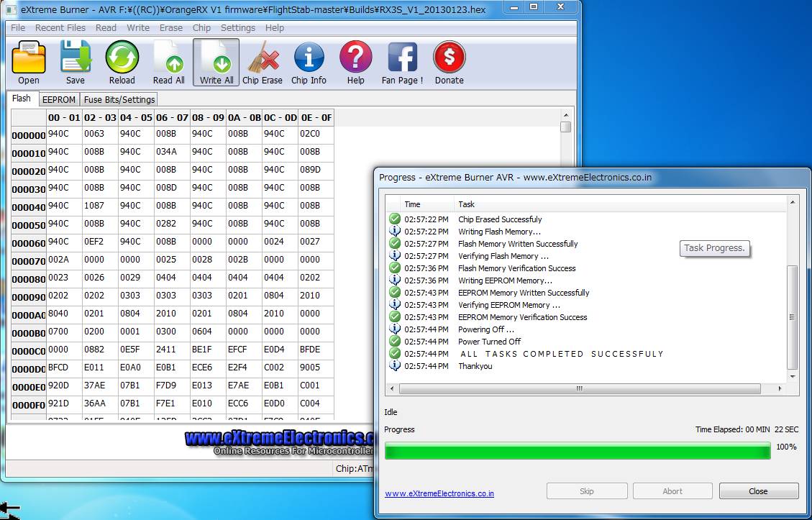Click hex cell 1087 in row 000040
Viewport: 812px width, 520px height.
click(100, 206)
